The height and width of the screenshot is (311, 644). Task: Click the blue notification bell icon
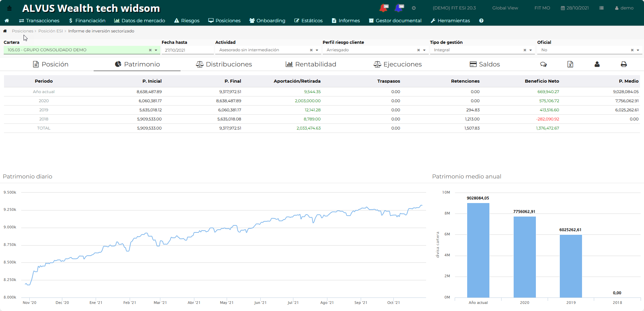pyautogui.click(x=399, y=8)
